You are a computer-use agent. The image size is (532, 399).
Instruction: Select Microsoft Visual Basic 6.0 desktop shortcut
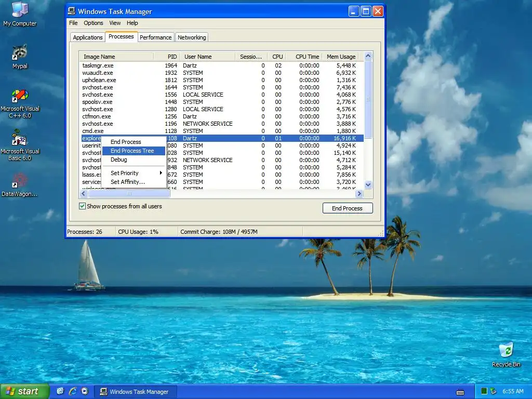20,145
